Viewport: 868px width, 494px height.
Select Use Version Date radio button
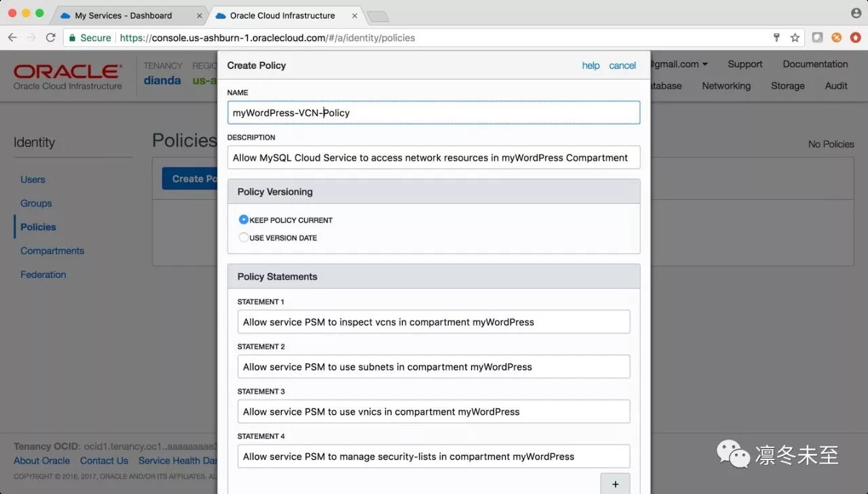click(243, 237)
